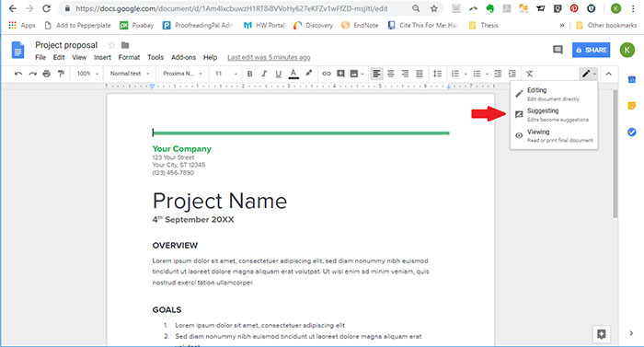Open the text color picker
The width and height of the screenshot is (644, 347).
[293, 74]
